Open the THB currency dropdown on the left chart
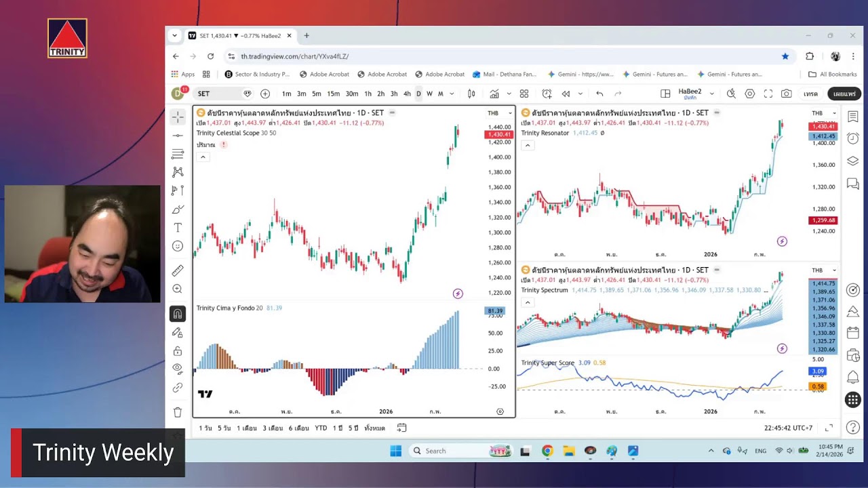Image resolution: width=868 pixels, height=488 pixels. [500, 113]
